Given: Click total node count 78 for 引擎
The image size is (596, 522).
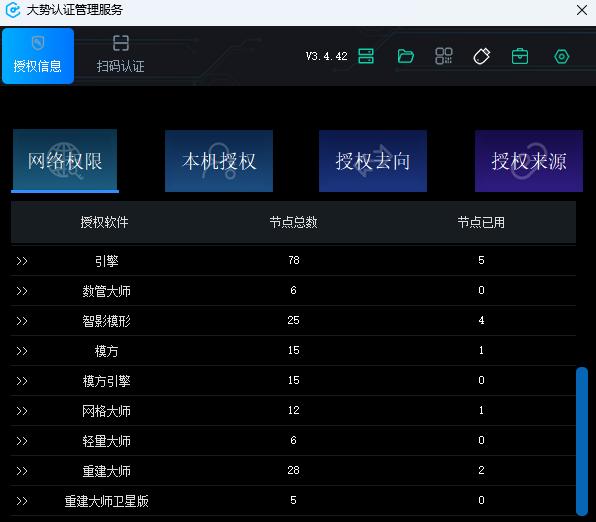Looking at the screenshot, I should [x=293, y=260].
